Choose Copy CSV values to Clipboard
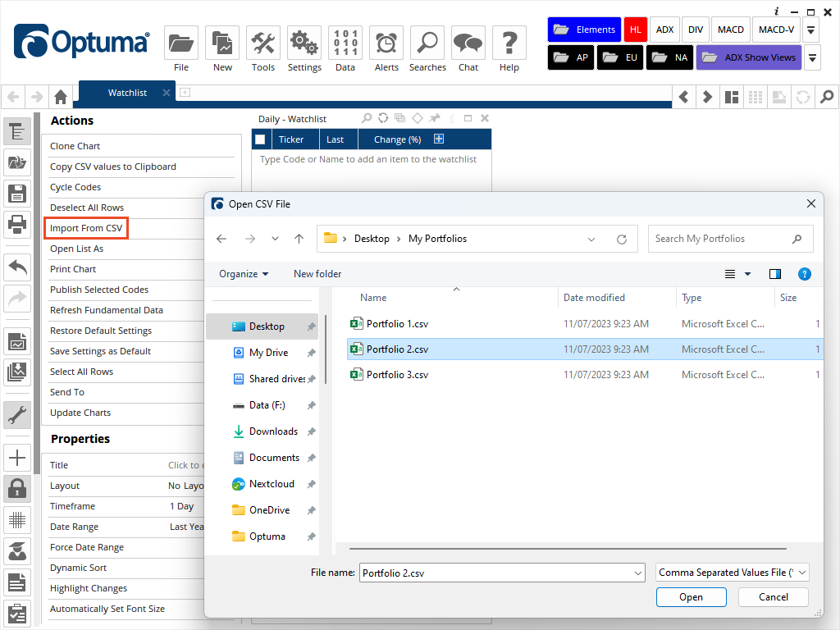This screenshot has height=630, width=840. coord(113,167)
